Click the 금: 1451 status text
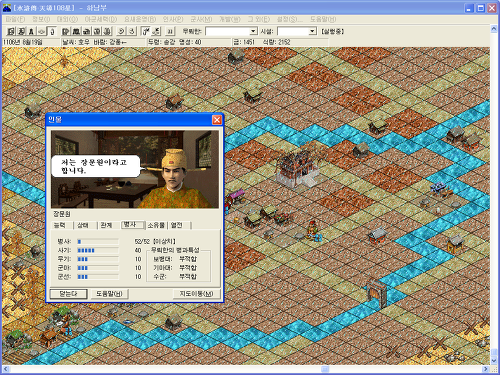500x375 pixels. point(244,42)
